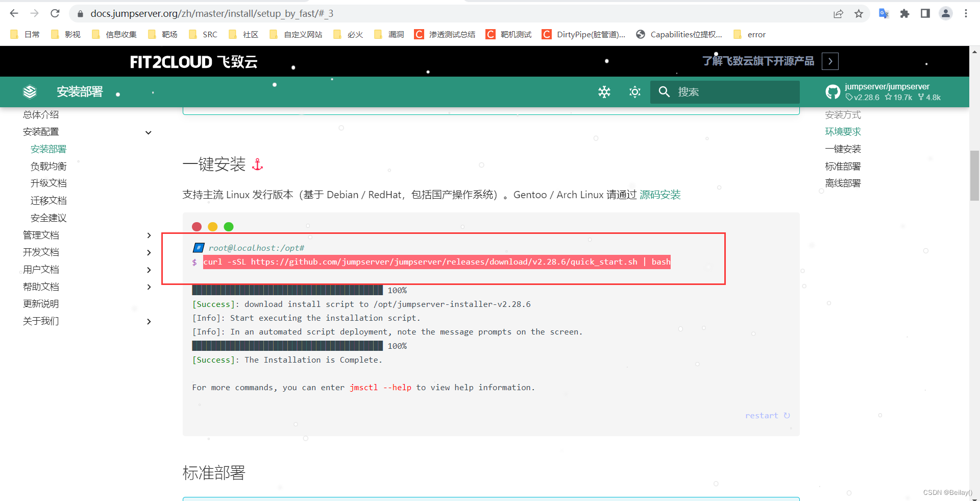Open 了解飞致云旗下开源产品 link
The height and width of the screenshot is (501, 980).
pyautogui.click(x=758, y=61)
